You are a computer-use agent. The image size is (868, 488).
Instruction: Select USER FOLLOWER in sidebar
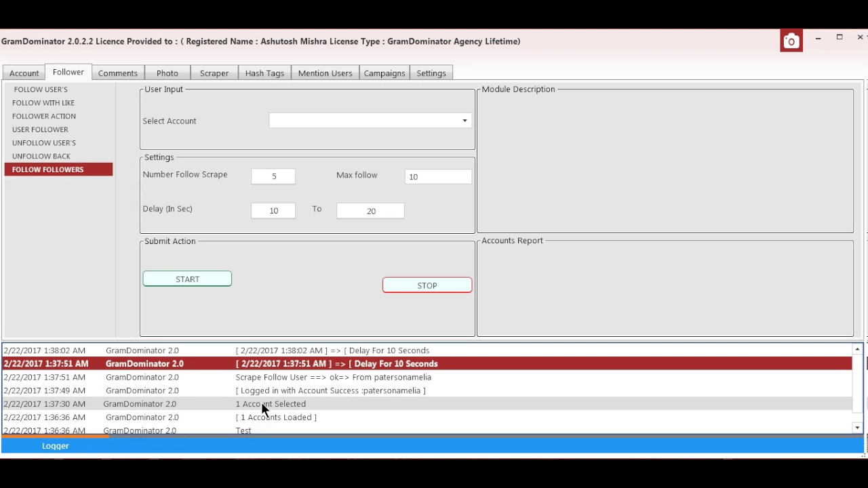pyautogui.click(x=40, y=129)
